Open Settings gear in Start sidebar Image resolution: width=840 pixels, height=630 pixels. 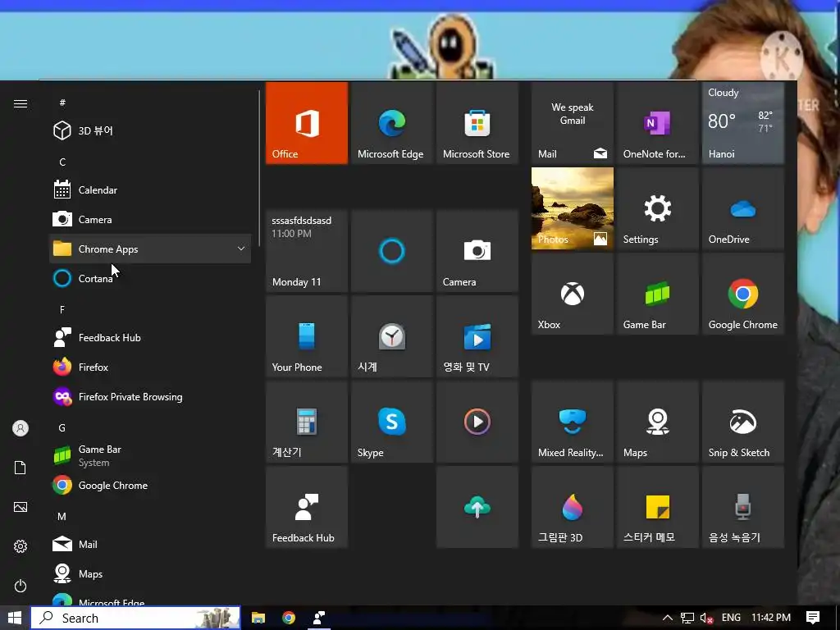(x=21, y=546)
